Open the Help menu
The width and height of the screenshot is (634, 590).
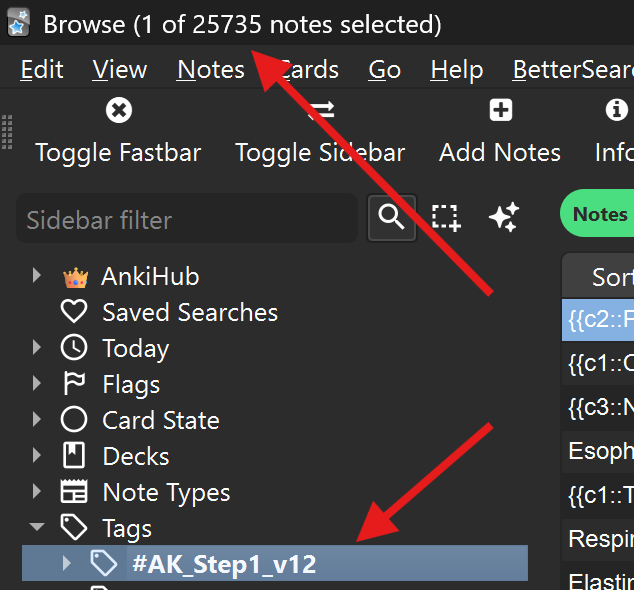[x=456, y=70]
